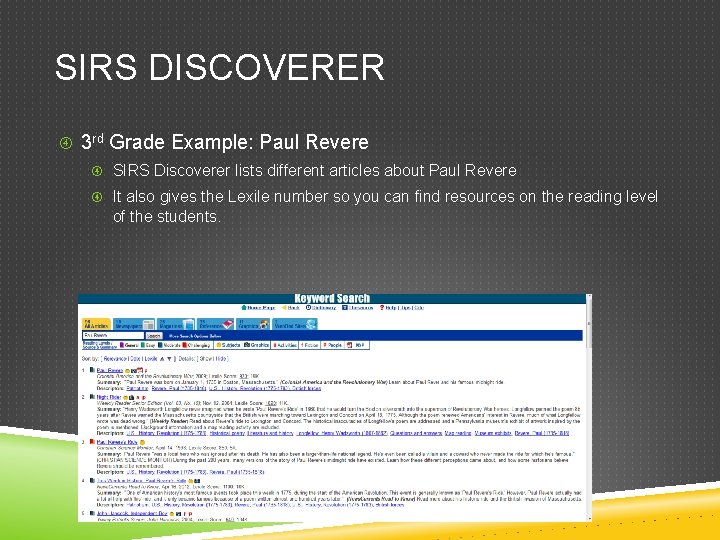Click the People legend item
The image size is (720, 540).
(x=332, y=345)
